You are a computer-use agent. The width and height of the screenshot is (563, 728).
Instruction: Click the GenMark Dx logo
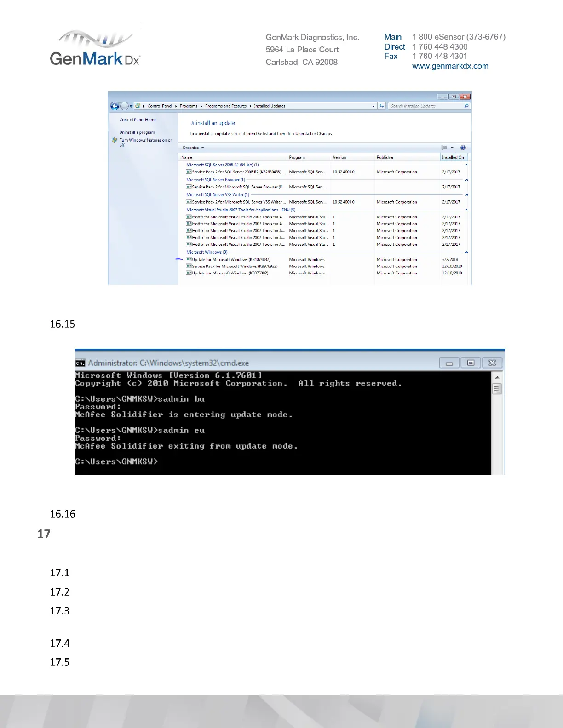(x=95, y=48)
